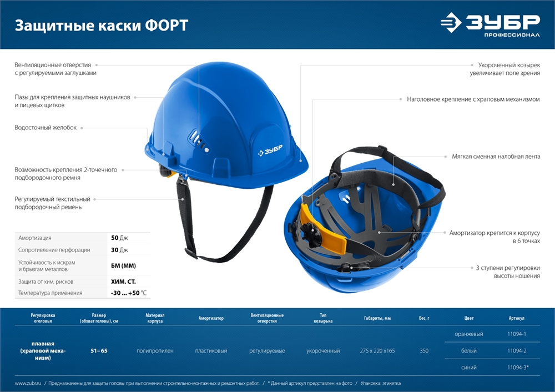Open the www.zubr.ru link in footer
Screen dimensions: 555x392
click(29, 383)
